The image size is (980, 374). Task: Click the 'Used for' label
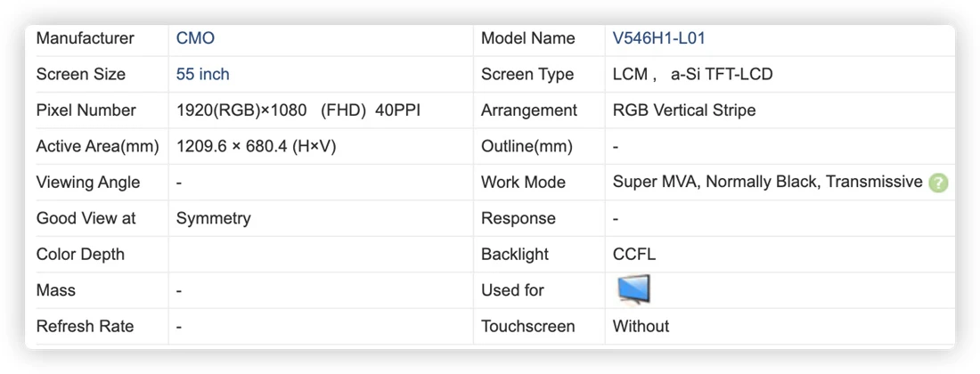[512, 290]
